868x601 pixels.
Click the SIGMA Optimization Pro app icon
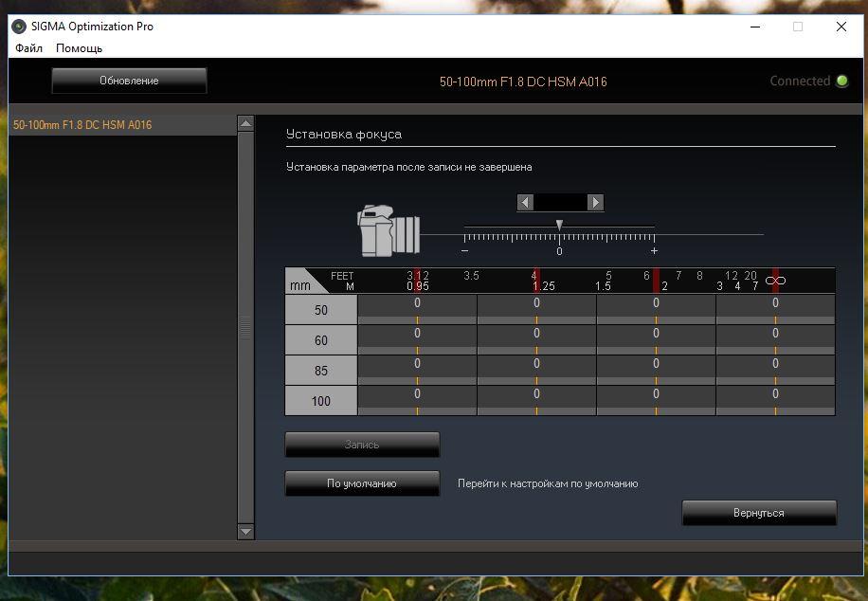(x=19, y=27)
